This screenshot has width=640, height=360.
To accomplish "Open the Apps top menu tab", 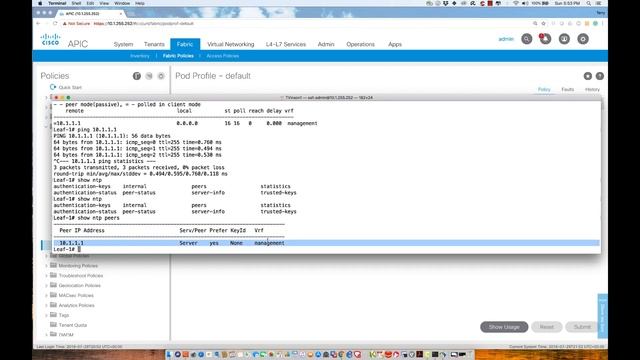I will pyautogui.click(x=395, y=44).
